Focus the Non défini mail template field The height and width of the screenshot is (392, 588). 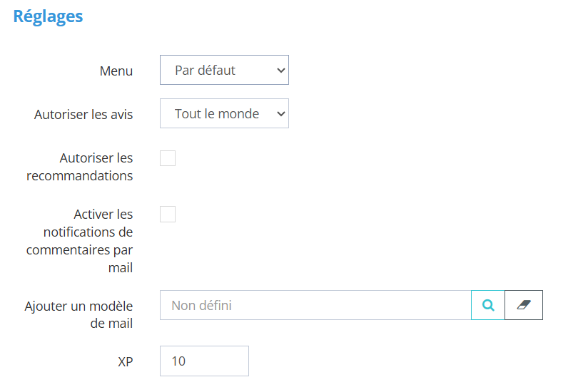(x=315, y=305)
